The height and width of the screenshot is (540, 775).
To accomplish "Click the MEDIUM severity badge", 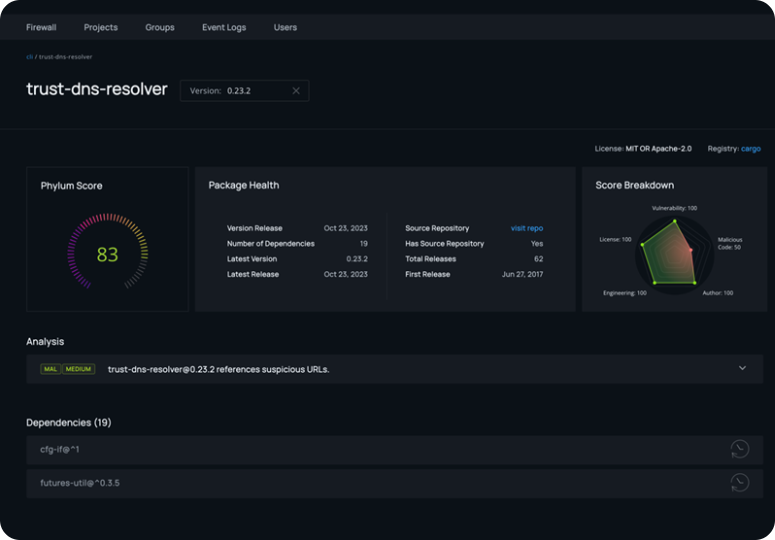I will pyautogui.click(x=78, y=369).
